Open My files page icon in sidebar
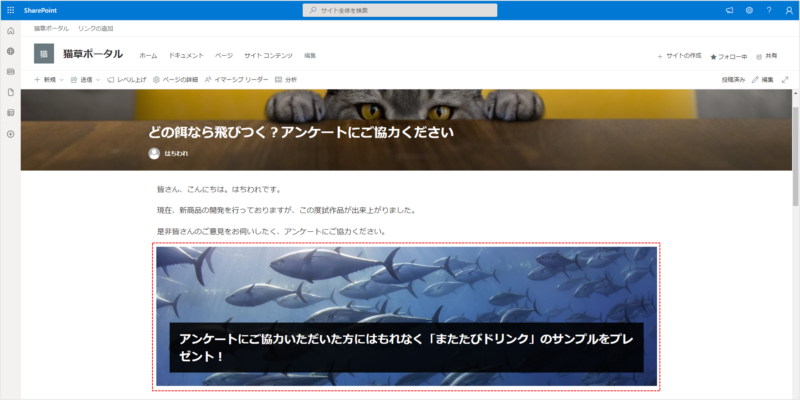Image resolution: width=800 pixels, height=400 pixels. point(10,92)
